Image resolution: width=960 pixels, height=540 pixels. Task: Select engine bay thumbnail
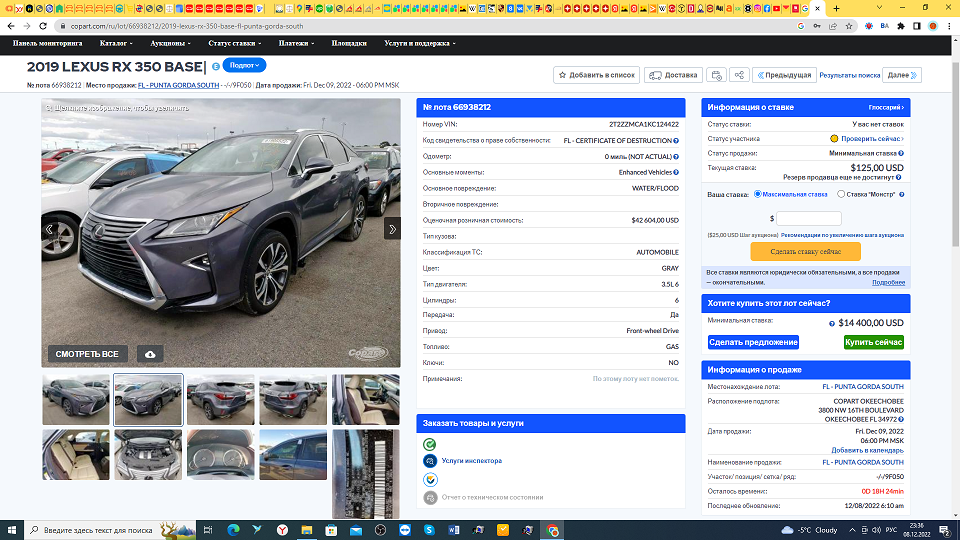pyautogui.click(x=148, y=454)
